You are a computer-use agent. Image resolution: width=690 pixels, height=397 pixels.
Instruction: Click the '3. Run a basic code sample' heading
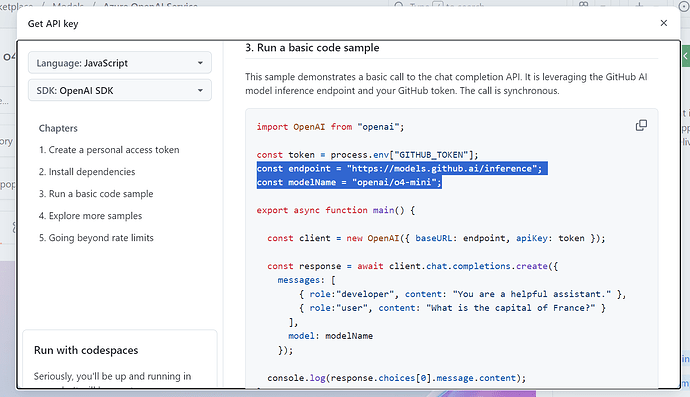(312, 48)
